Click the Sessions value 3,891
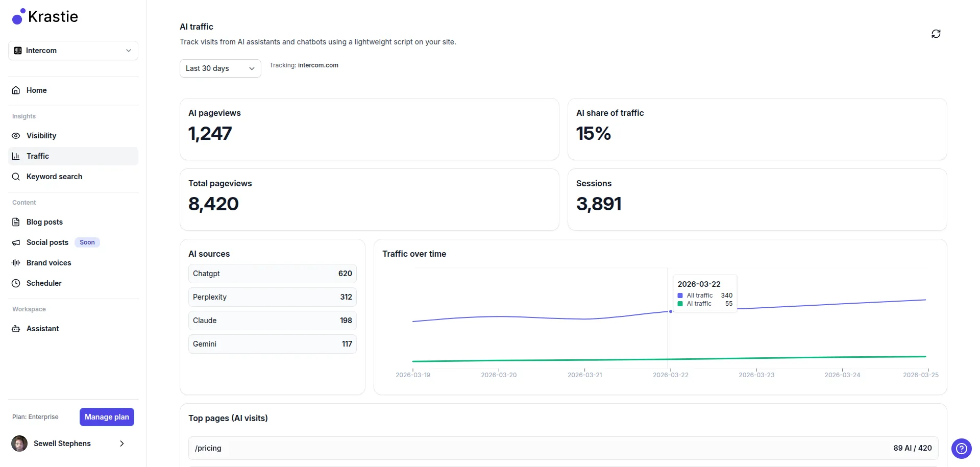 coord(599,204)
